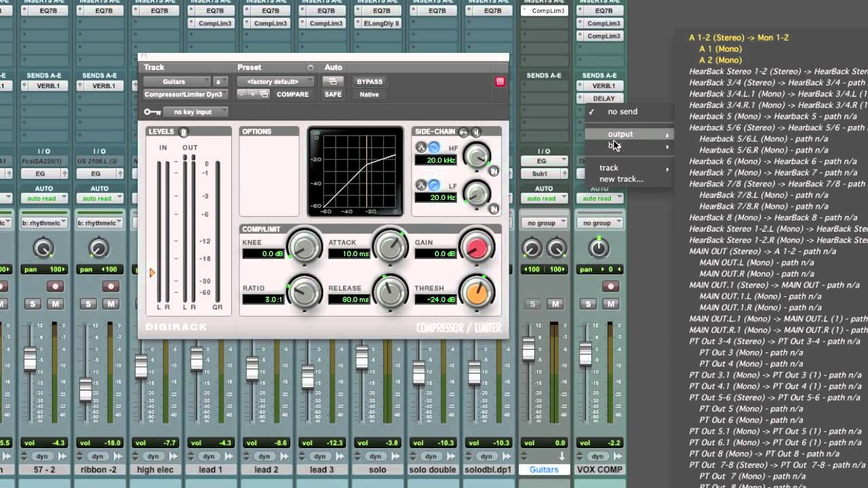Open the factory default preset dropdown
The height and width of the screenshot is (488, 868).
276,81
